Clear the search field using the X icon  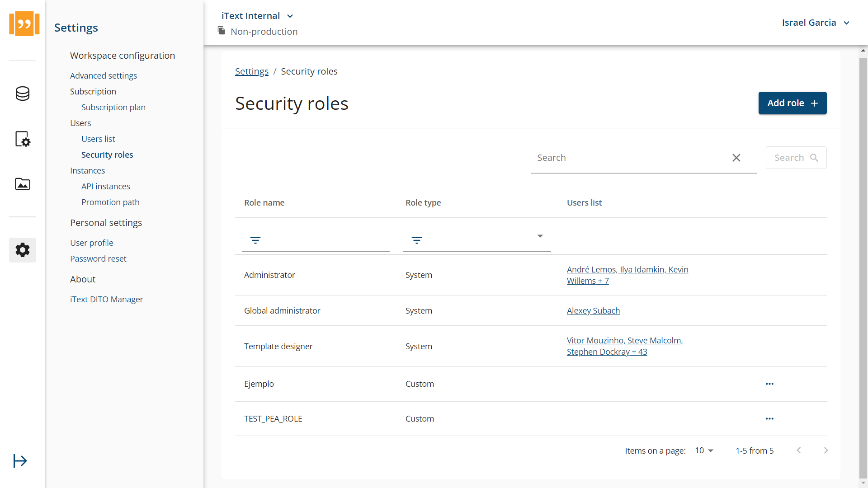(736, 158)
